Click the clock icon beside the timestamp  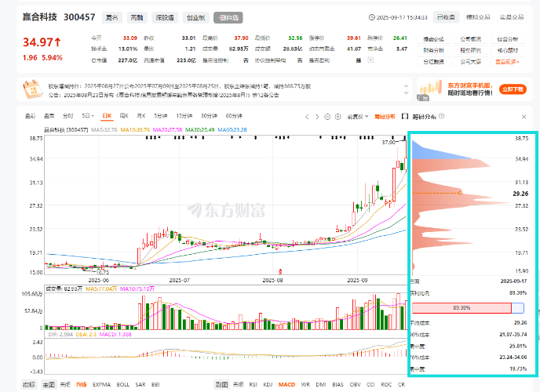pyautogui.click(x=371, y=17)
